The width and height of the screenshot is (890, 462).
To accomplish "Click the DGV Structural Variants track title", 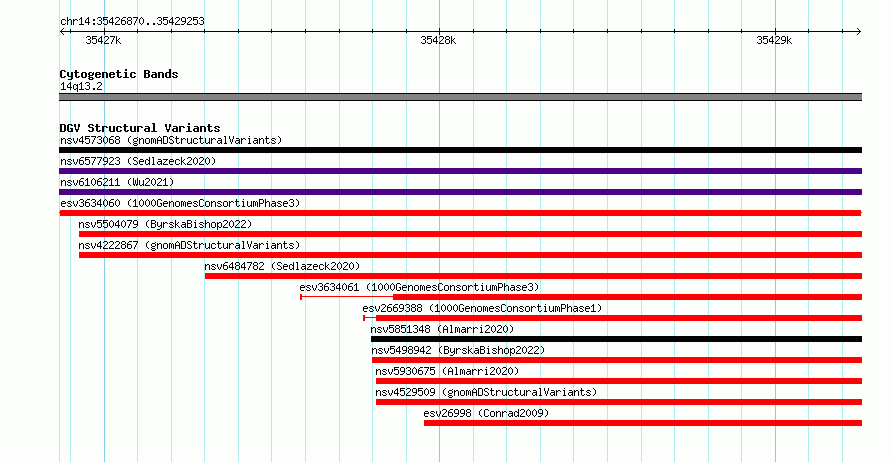I will point(140,128).
